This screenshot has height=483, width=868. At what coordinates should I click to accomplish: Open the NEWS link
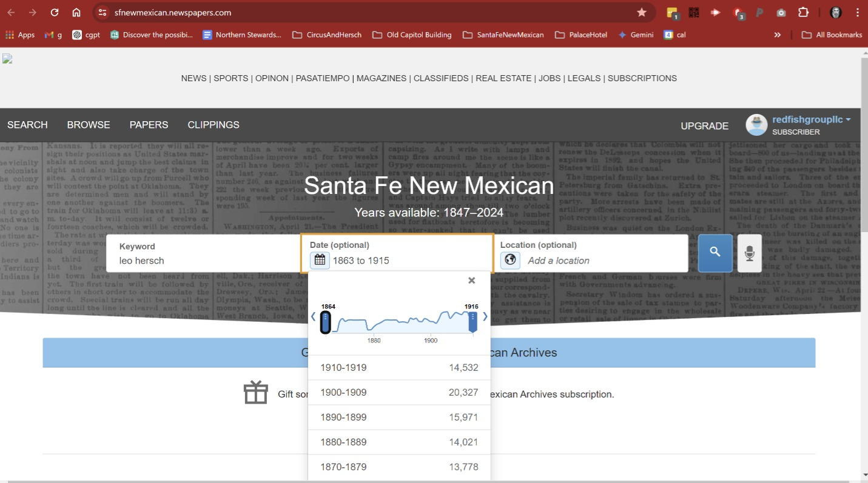point(193,78)
